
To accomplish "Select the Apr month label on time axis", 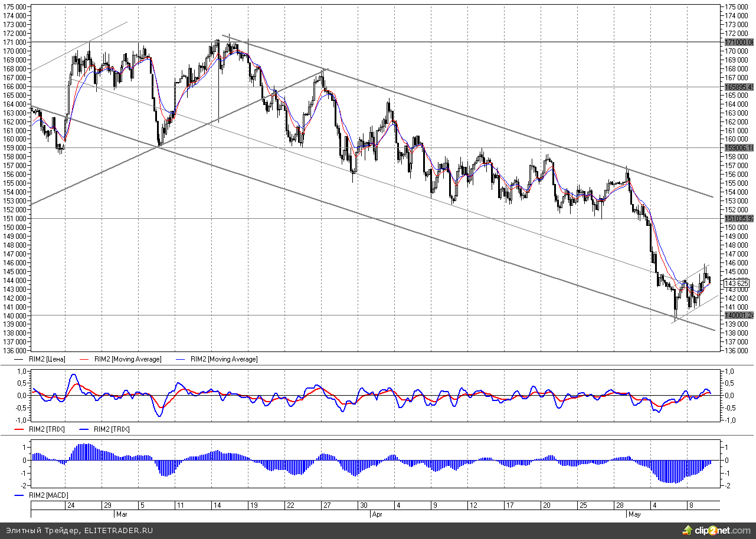I will (378, 514).
